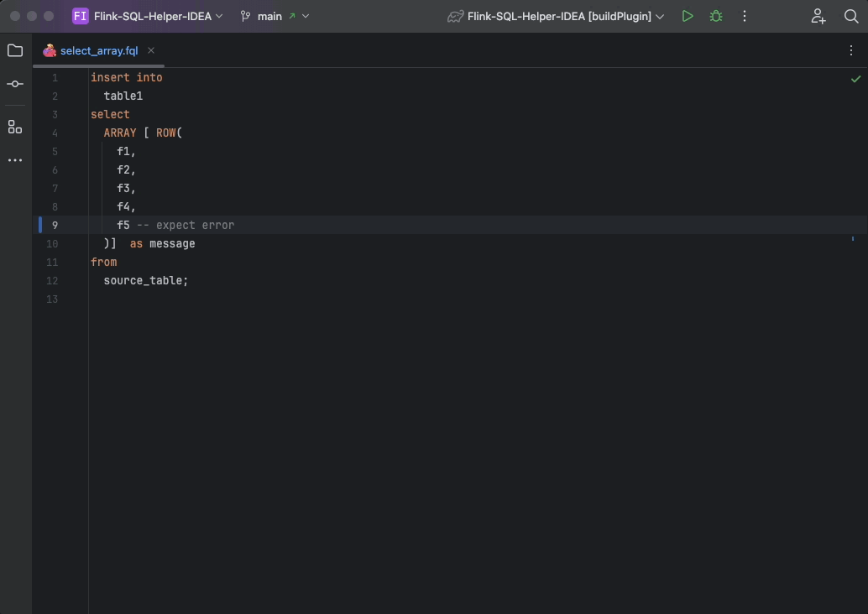Click line number 9 in gutter

pos(55,225)
